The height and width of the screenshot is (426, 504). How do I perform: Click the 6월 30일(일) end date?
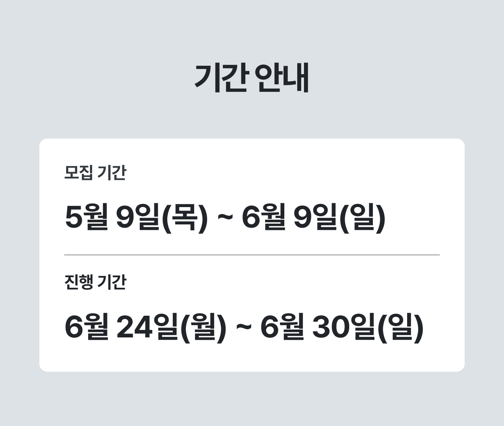(x=342, y=328)
